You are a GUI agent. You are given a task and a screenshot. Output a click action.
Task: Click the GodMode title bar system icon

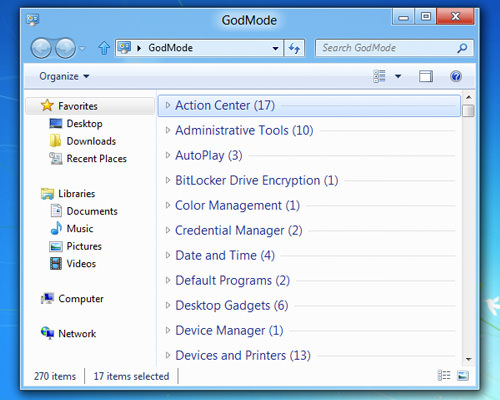[33, 20]
